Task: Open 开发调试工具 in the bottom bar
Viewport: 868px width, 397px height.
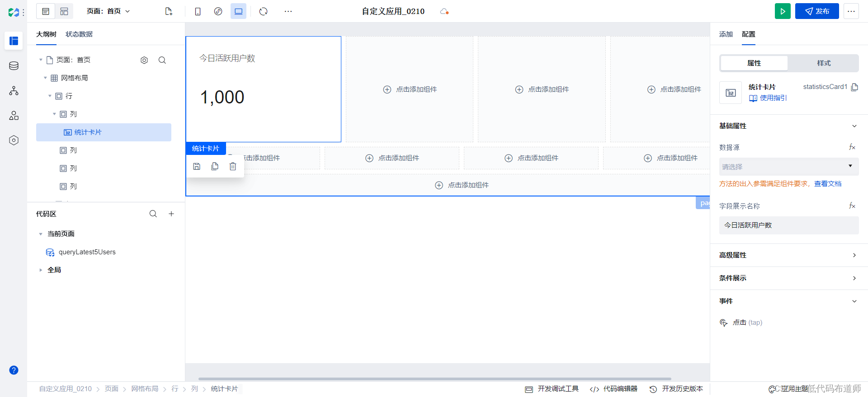Action: [552, 389]
